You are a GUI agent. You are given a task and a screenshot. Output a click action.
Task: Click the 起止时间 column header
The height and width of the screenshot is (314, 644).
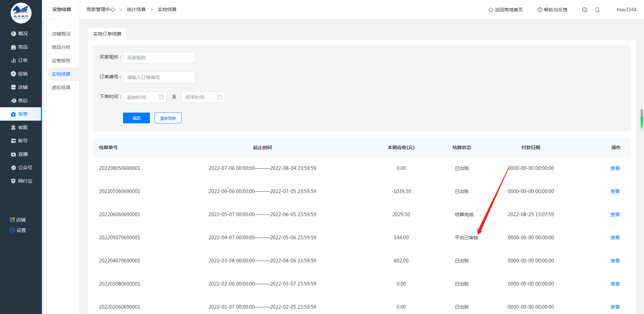[262, 147]
